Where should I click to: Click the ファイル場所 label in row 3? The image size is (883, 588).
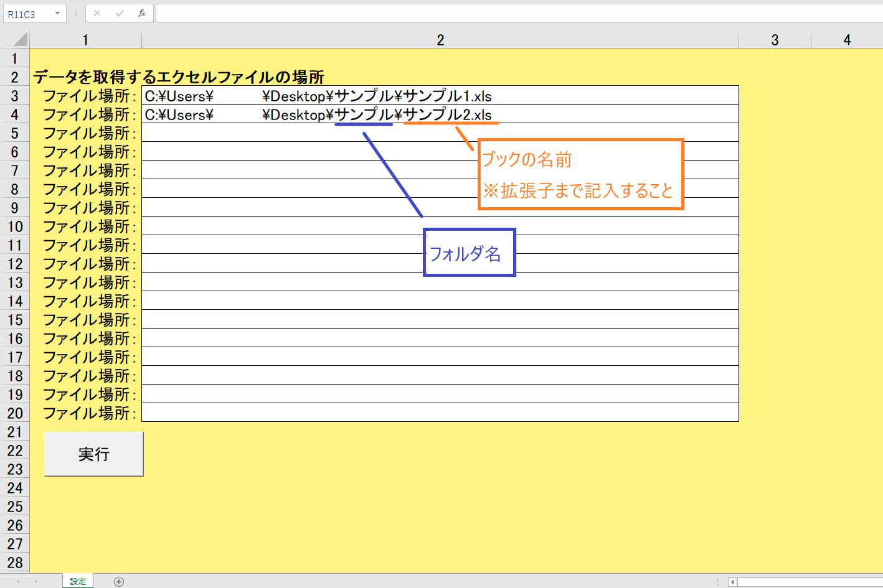point(89,96)
